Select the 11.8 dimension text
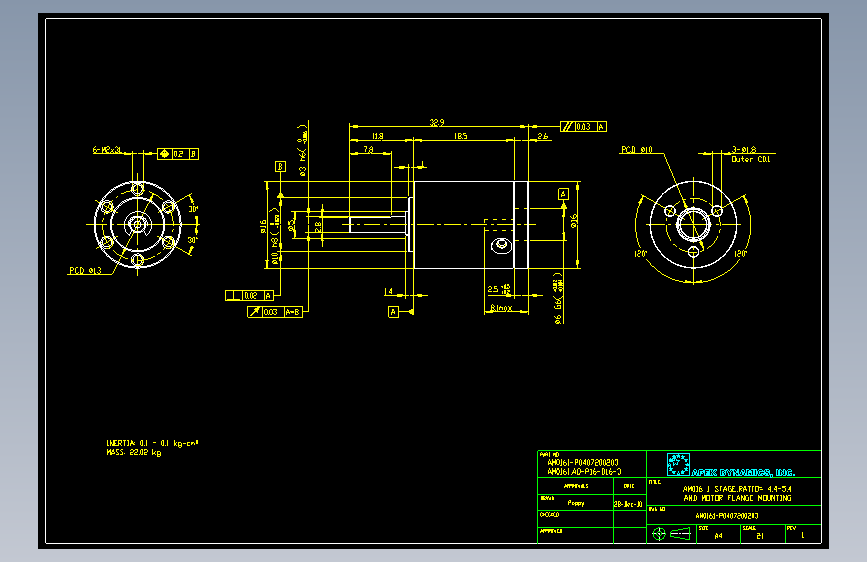Screen dimensions: 867x562 pos(378,136)
